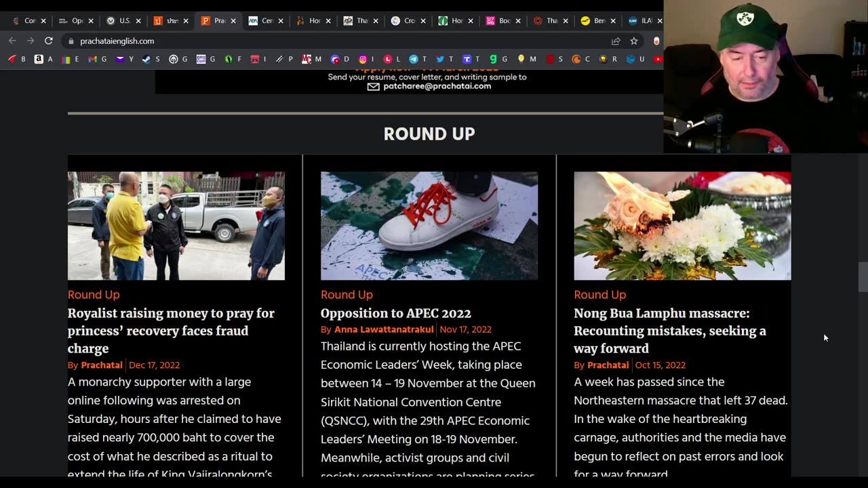Open the thumbnail of police with yellow-shirt man
This screenshot has height=488, width=868.
pyautogui.click(x=176, y=226)
